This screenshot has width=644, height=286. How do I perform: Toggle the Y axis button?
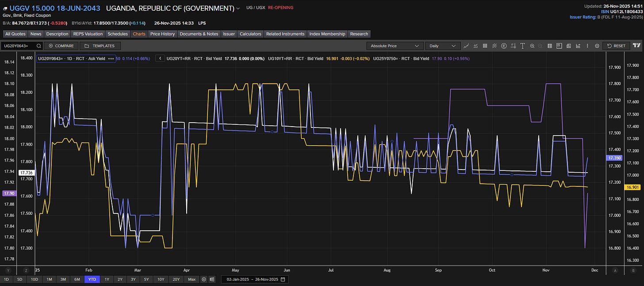click(8, 271)
